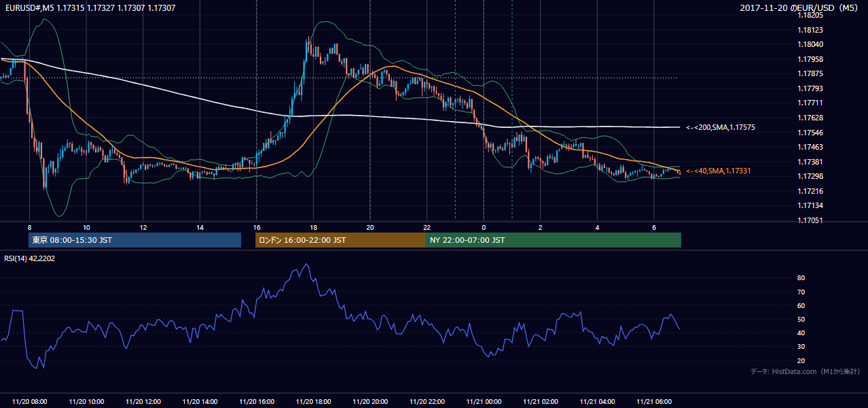Click price axis label 1.17875
Image resolution: width=868 pixels, height=408 pixels.
tap(810, 73)
